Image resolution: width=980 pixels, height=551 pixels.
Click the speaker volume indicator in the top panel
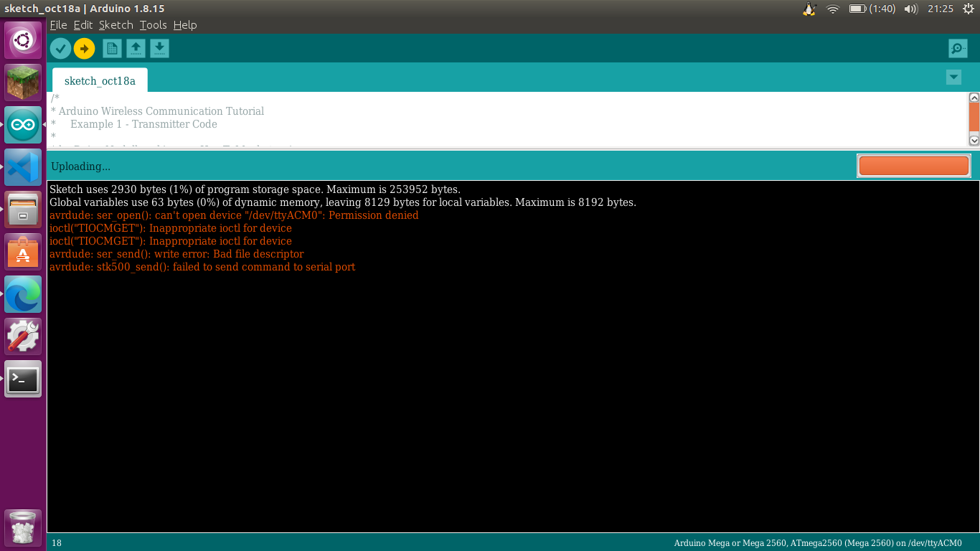tap(910, 9)
